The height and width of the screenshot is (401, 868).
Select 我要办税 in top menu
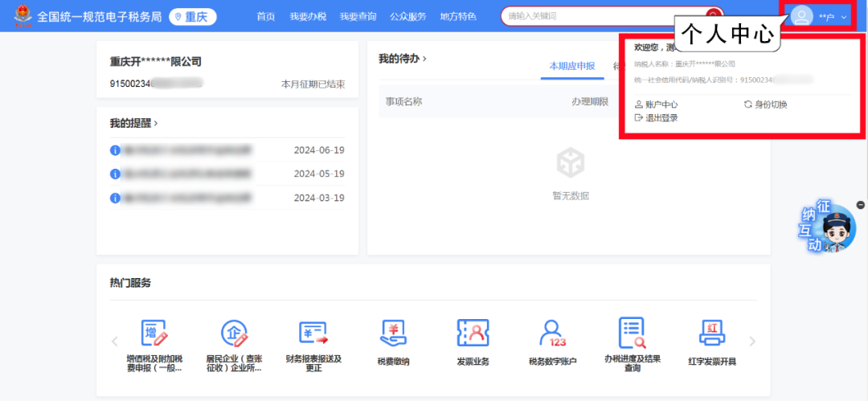coord(308,16)
